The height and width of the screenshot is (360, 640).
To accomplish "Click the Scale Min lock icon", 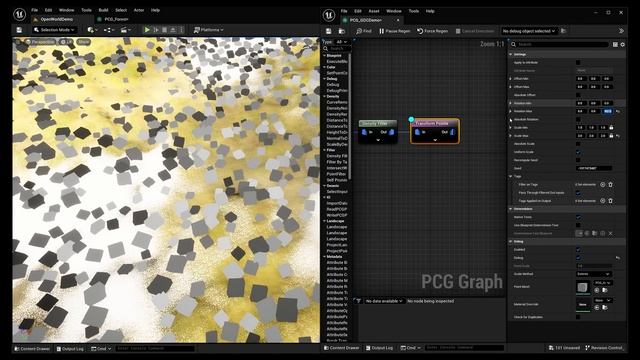I will pyautogui.click(x=611, y=127).
